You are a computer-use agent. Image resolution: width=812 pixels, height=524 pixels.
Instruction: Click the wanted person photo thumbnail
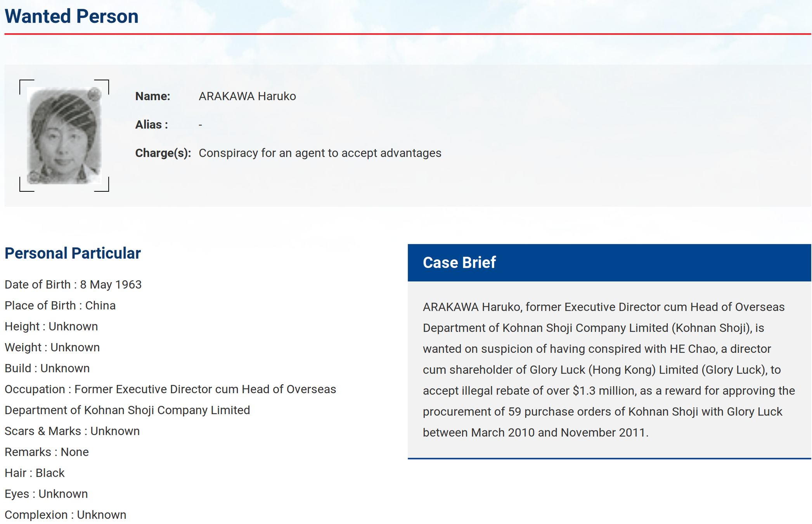click(64, 135)
